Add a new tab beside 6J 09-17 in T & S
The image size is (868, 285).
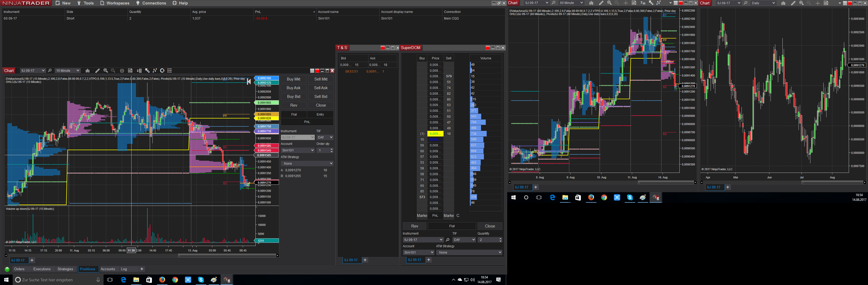coord(365,260)
